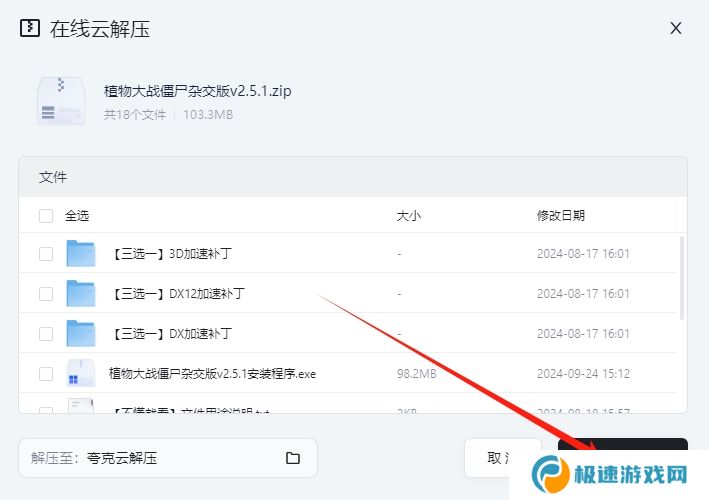Select 【三选一】DX12加速补丁 folder name
This screenshot has width=709, height=500.
pos(178,294)
